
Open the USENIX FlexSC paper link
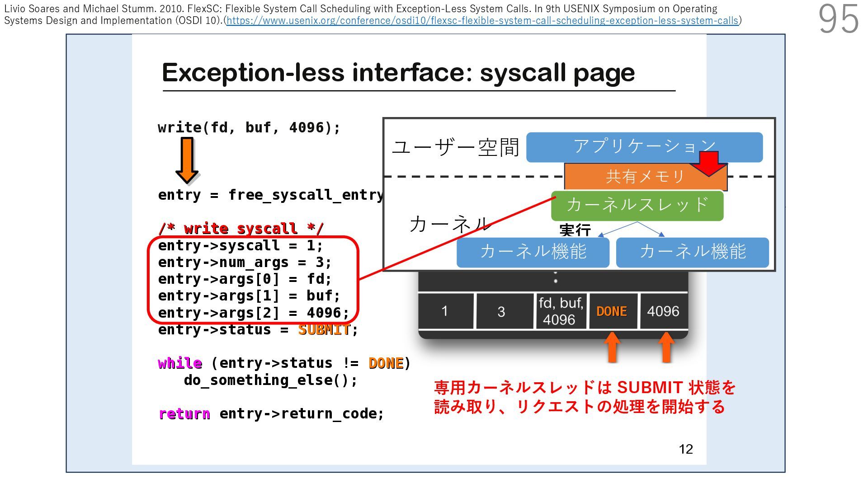482,21
